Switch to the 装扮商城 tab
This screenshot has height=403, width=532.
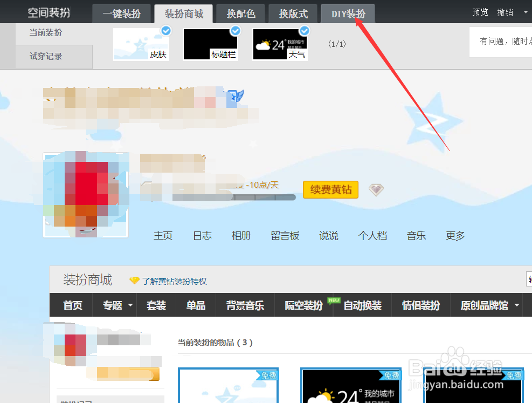coord(184,14)
